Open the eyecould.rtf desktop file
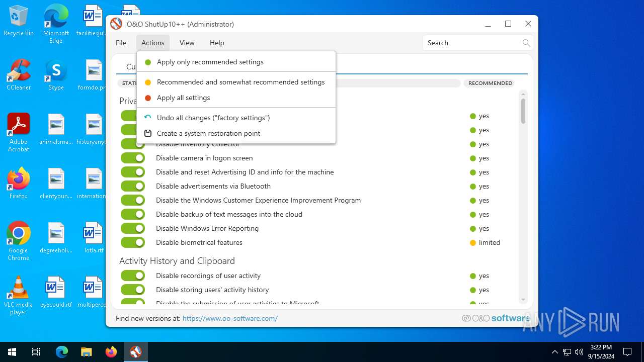 click(56, 293)
